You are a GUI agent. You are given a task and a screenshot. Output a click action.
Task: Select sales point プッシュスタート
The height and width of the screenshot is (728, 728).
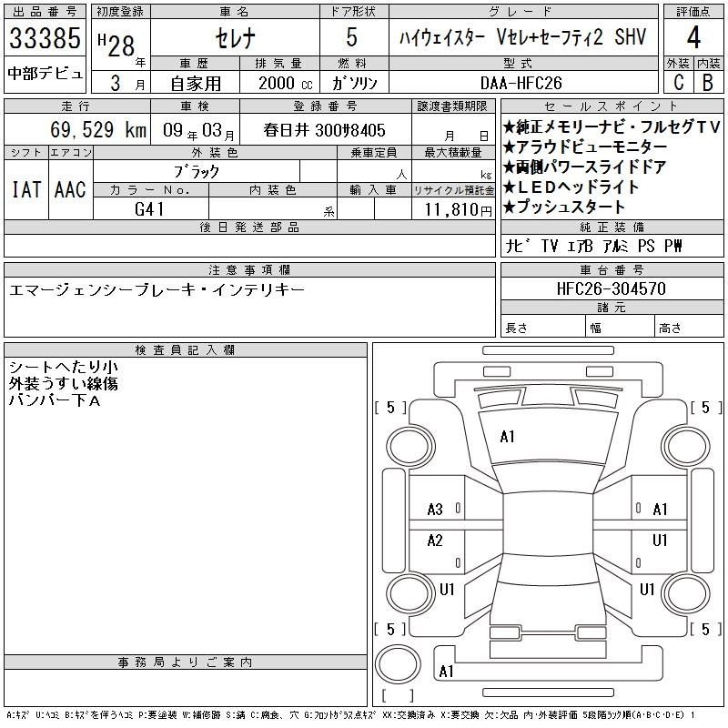coord(564,207)
